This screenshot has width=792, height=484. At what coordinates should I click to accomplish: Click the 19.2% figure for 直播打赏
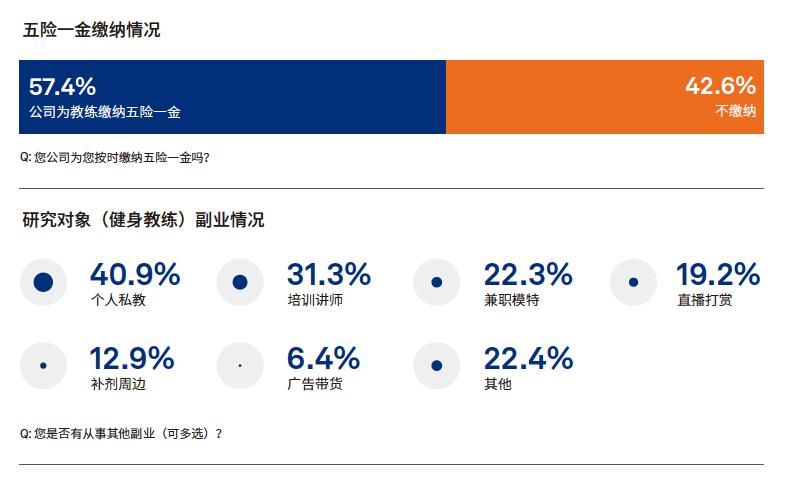point(718,273)
